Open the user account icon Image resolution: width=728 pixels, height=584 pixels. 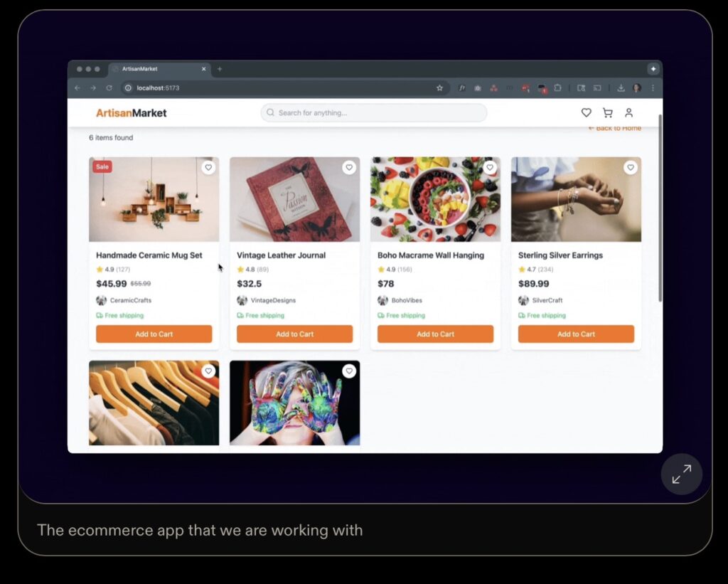coord(628,113)
